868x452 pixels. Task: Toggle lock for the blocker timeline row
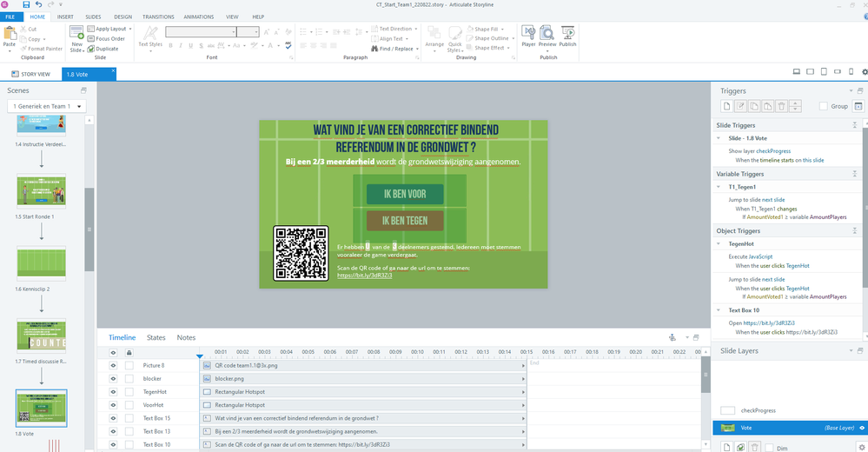pos(129,379)
